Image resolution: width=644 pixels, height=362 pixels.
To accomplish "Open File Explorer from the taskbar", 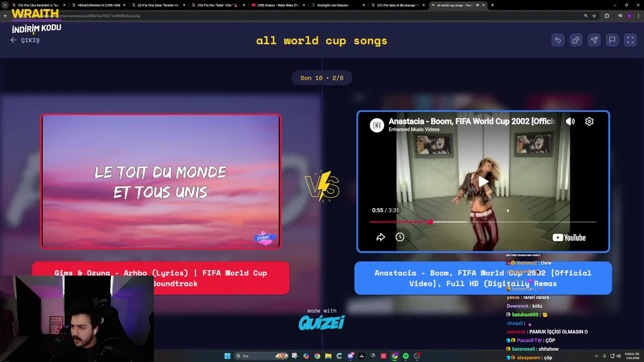I will (328, 356).
